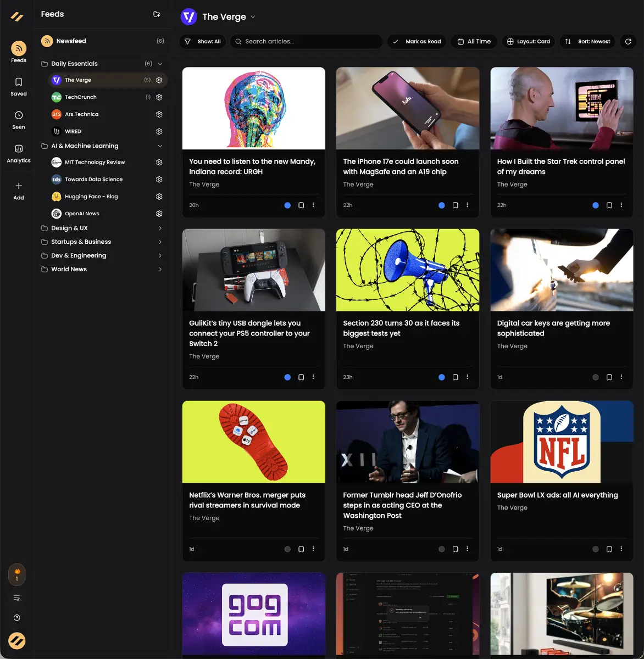Click the add folder icon beside Feeds
The height and width of the screenshot is (659, 644).
tap(157, 14)
